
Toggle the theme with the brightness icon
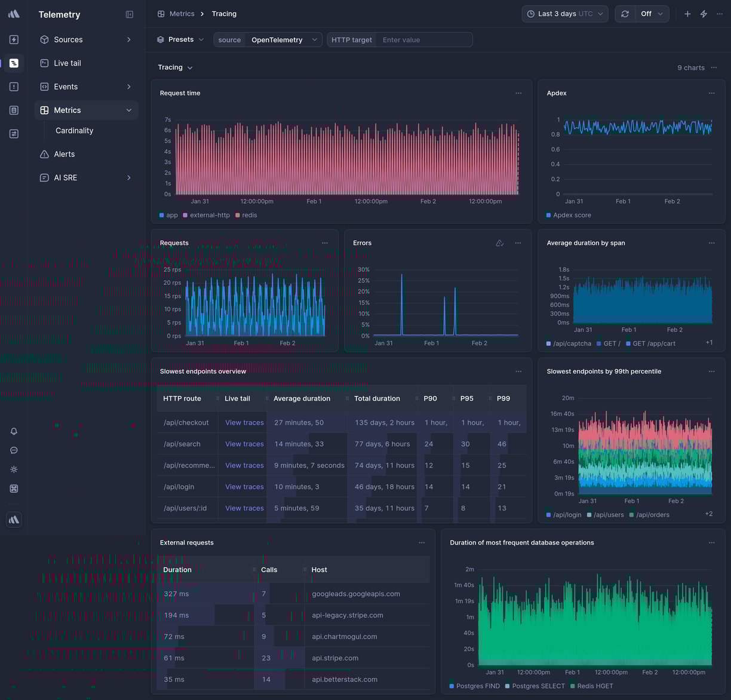pyautogui.click(x=14, y=469)
